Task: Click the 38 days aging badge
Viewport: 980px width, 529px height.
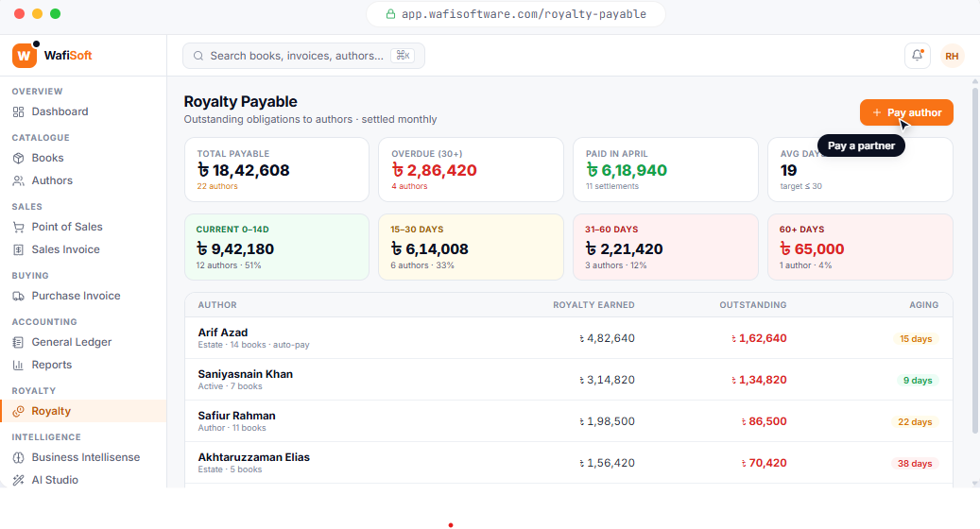Action: (915, 464)
